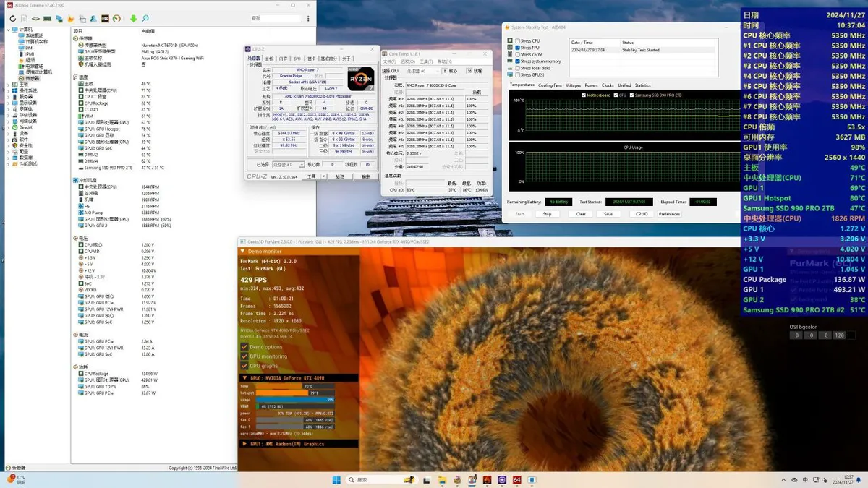Open the Cooling Fans tab in stability test

click(550, 85)
